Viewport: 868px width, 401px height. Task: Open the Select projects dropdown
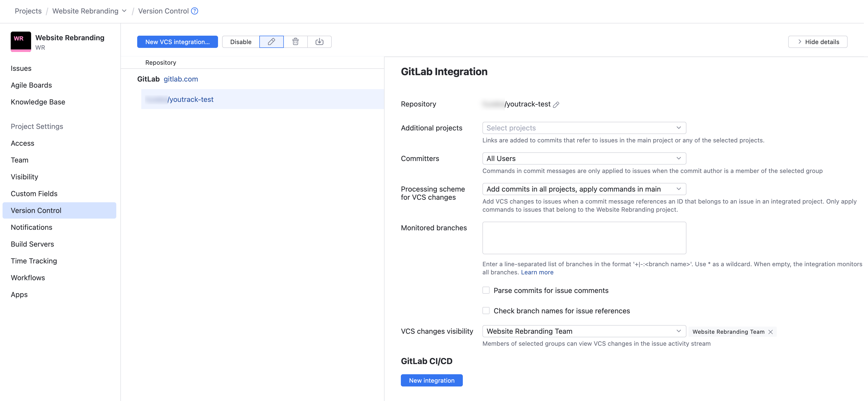(x=584, y=128)
